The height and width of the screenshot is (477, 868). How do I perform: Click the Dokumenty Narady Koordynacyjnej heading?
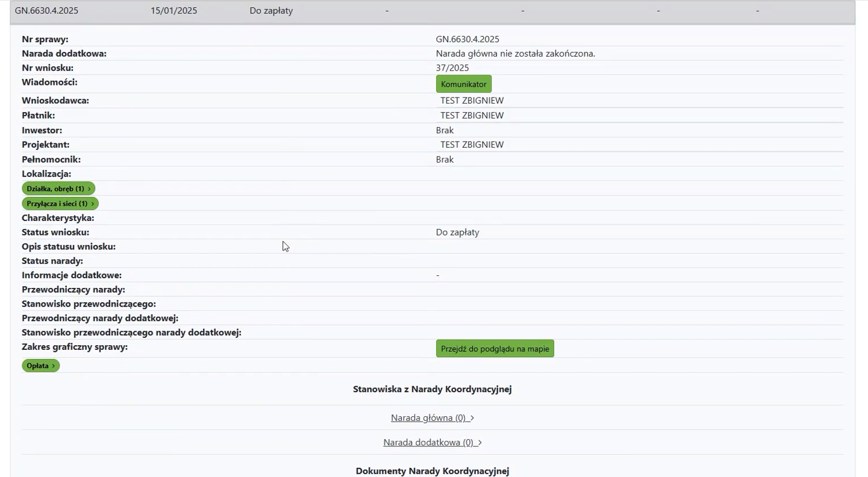click(432, 471)
